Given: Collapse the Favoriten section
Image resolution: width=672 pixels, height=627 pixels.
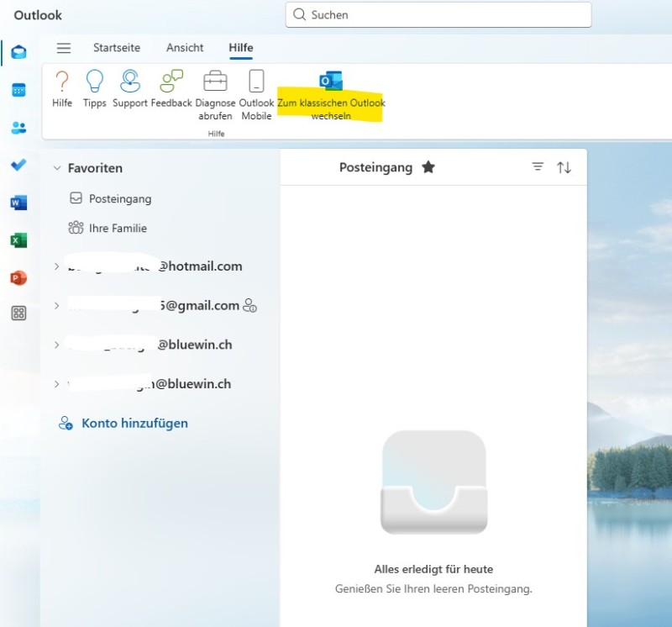Looking at the screenshot, I should pyautogui.click(x=57, y=168).
